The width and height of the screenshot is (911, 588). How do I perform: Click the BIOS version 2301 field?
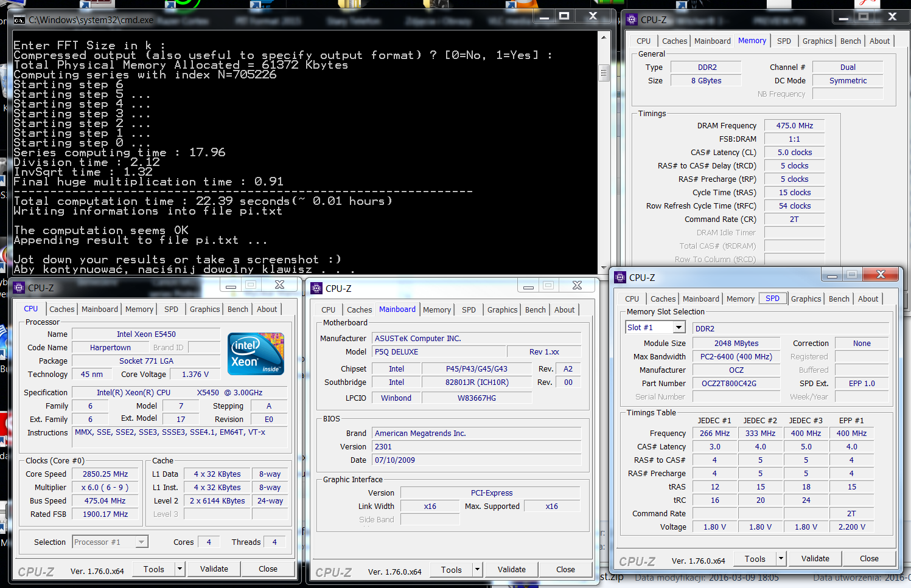(x=477, y=446)
